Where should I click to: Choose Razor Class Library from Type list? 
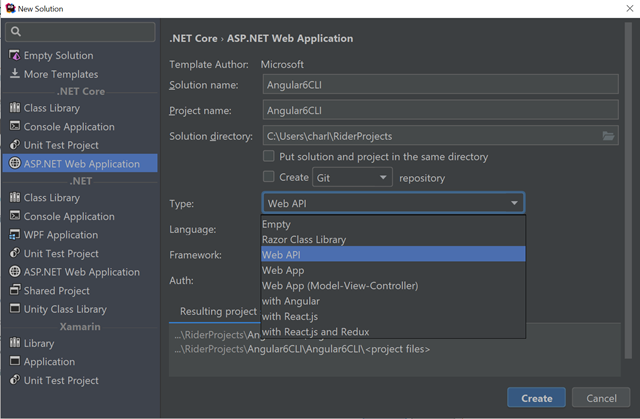point(393,239)
